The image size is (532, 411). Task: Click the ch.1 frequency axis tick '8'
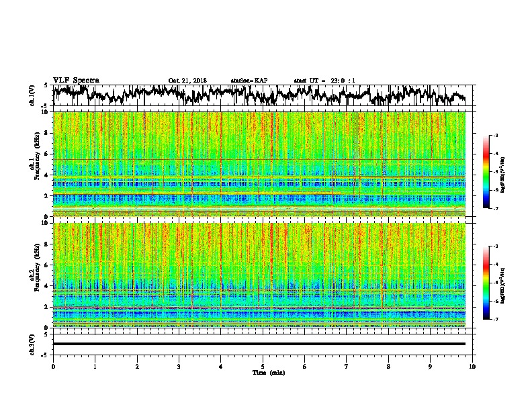47,133
